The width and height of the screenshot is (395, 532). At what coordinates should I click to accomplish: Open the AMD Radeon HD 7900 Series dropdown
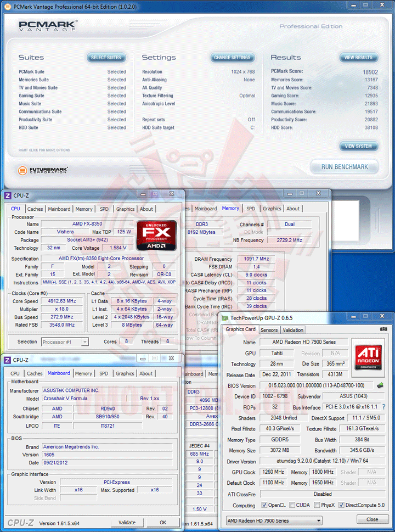(x=274, y=520)
